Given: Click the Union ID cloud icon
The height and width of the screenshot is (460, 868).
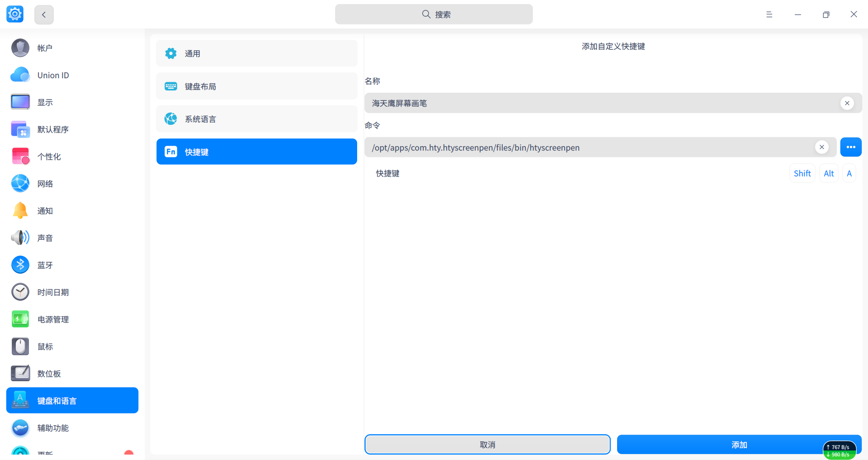Looking at the screenshot, I should pos(20,75).
